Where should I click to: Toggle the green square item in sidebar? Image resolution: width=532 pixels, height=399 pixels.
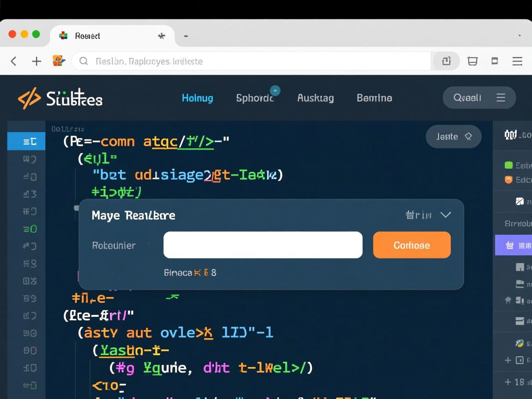pos(509,165)
